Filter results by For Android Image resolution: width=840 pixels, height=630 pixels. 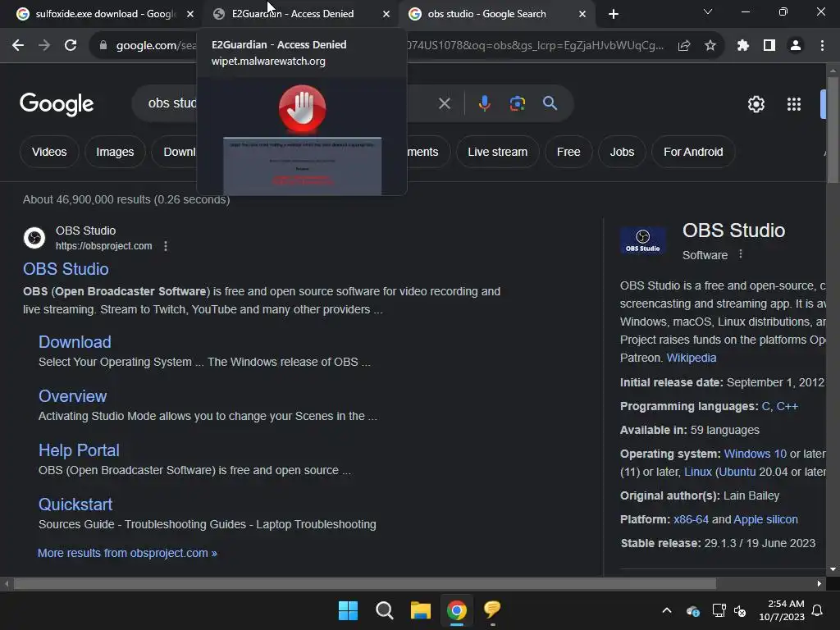coord(693,152)
